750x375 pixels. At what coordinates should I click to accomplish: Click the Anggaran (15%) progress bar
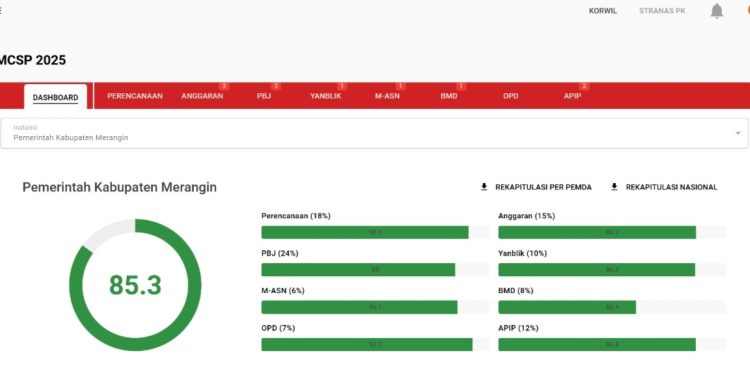tap(612, 232)
